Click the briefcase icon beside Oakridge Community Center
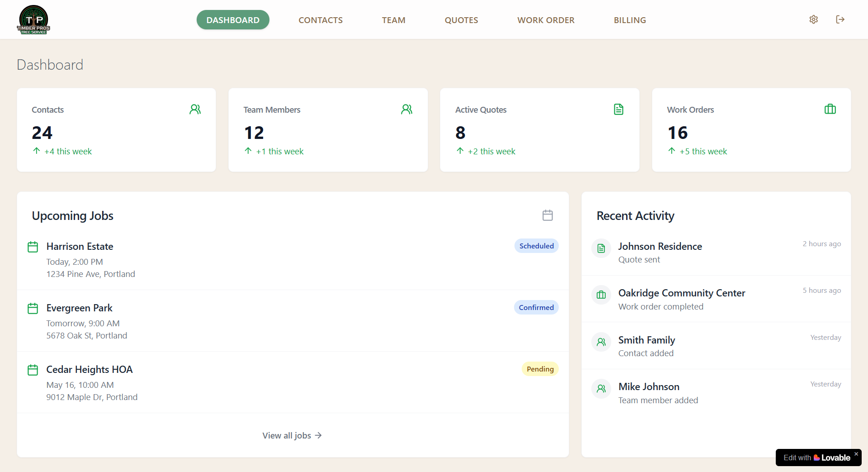 coord(601,295)
